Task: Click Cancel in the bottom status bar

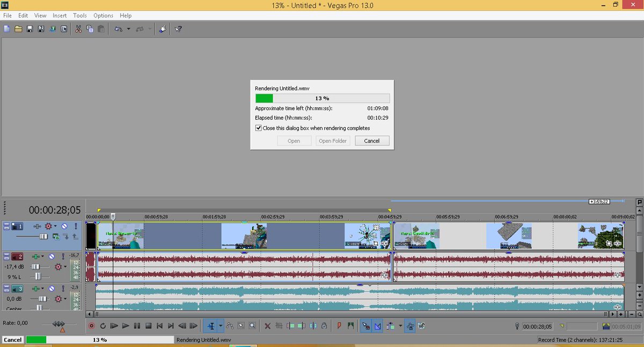Action: (12, 339)
